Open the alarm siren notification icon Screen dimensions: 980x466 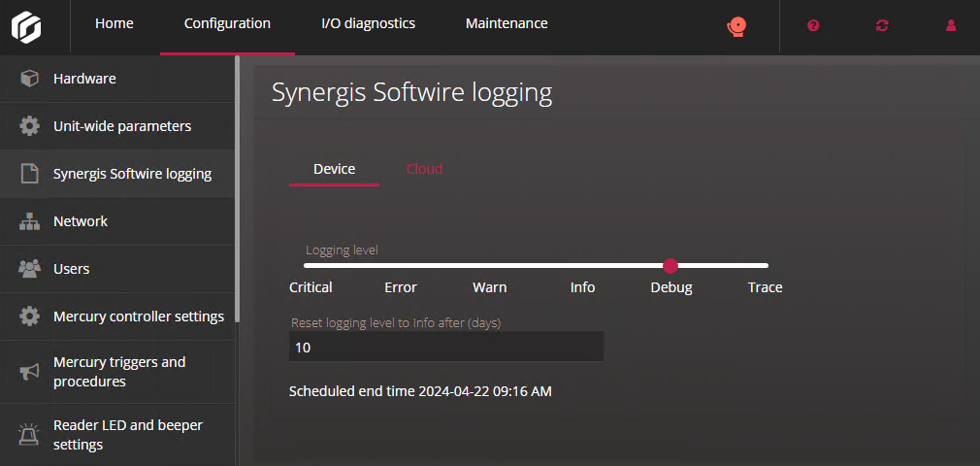[736, 26]
